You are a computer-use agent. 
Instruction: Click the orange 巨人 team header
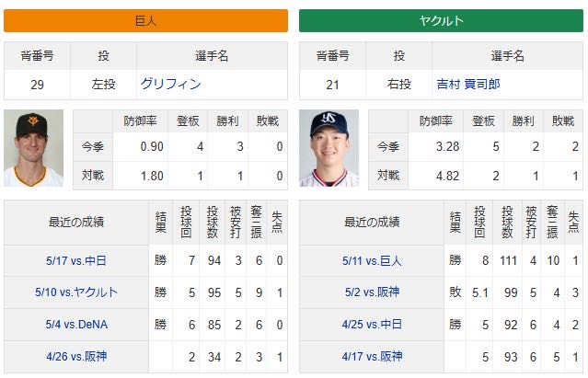[x=146, y=20]
